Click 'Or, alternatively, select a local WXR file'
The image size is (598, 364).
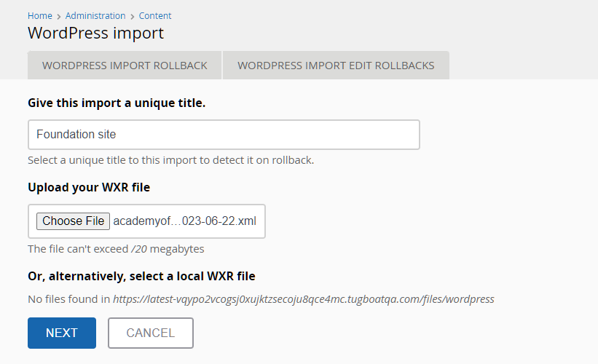coord(141,276)
